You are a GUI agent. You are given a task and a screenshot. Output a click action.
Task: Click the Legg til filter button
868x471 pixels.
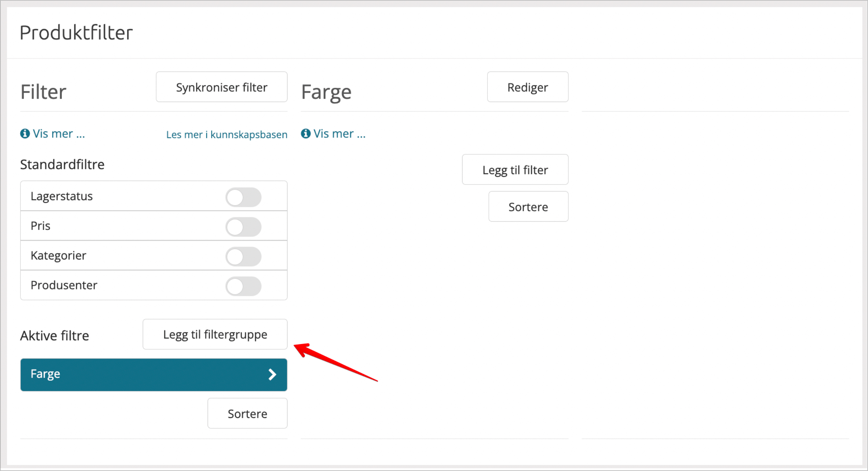pos(515,169)
